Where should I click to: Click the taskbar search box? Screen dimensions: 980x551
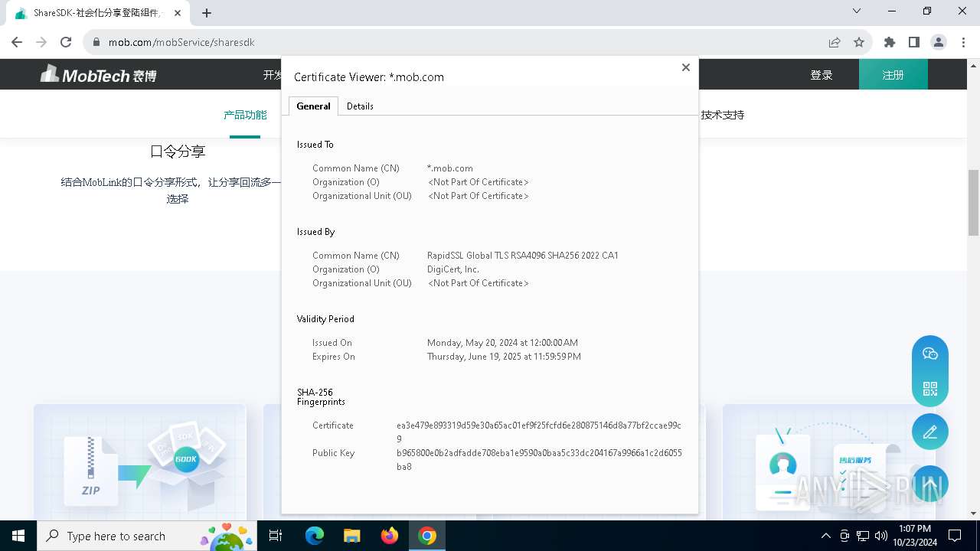[147, 536]
